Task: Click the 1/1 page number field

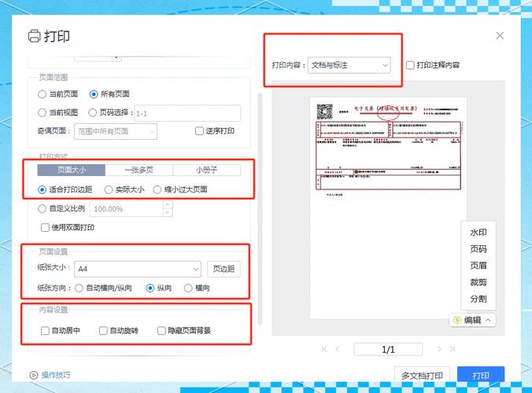Action: click(388, 349)
